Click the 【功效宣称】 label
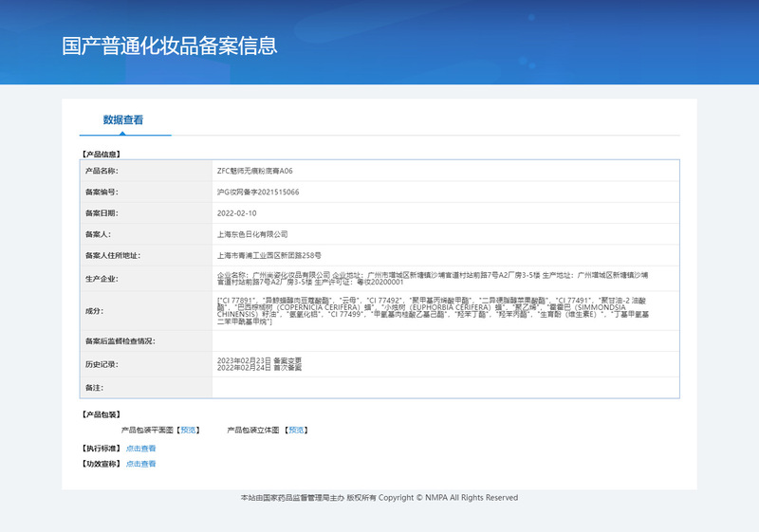 [102, 464]
